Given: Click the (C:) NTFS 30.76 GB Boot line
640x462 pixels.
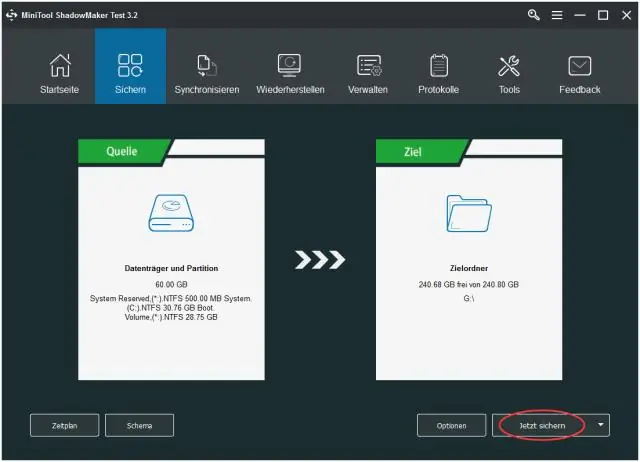Looking at the screenshot, I should [x=171, y=308].
